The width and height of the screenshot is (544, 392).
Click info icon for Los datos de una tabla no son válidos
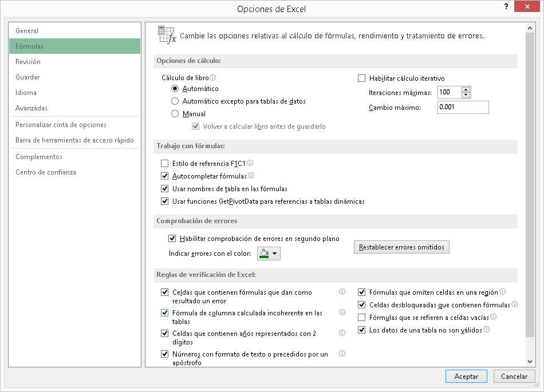(486, 329)
